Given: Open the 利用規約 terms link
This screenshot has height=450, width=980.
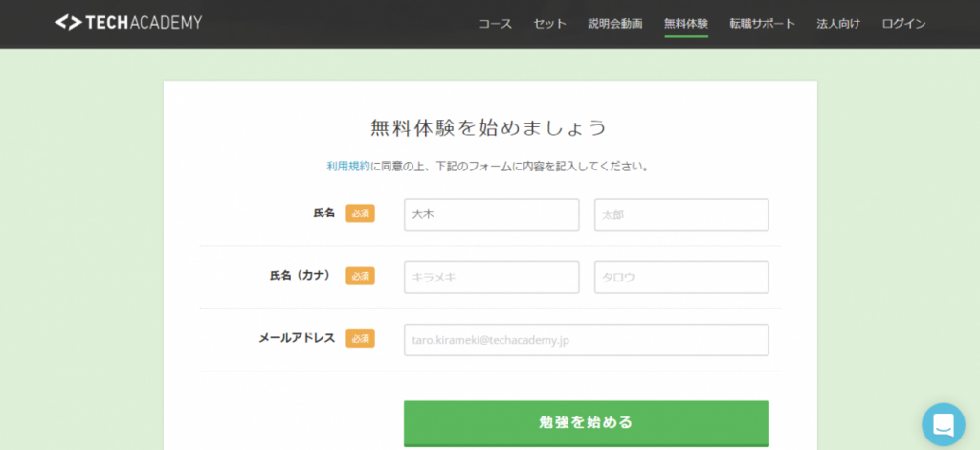Looking at the screenshot, I should pyautogui.click(x=348, y=167).
